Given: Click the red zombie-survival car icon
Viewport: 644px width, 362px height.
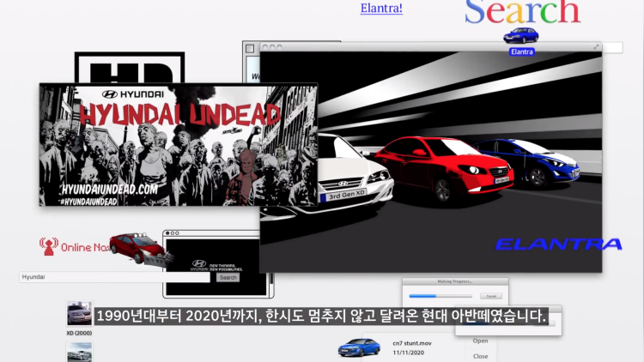Looking at the screenshot, I should click(x=141, y=248).
